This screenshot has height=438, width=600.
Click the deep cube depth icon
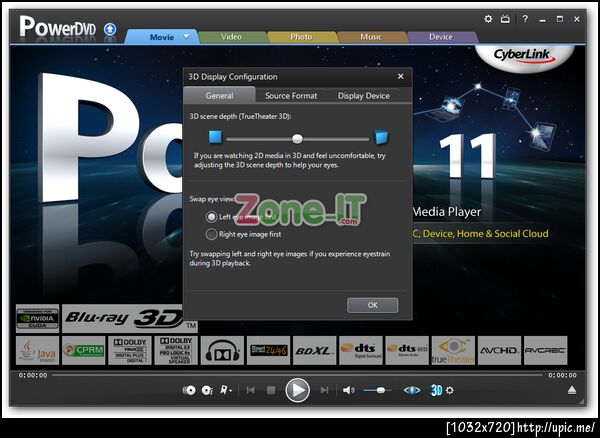click(x=381, y=137)
